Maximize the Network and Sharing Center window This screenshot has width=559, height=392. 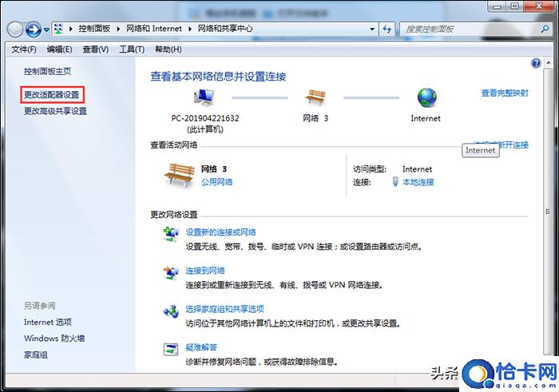[x=514, y=6]
